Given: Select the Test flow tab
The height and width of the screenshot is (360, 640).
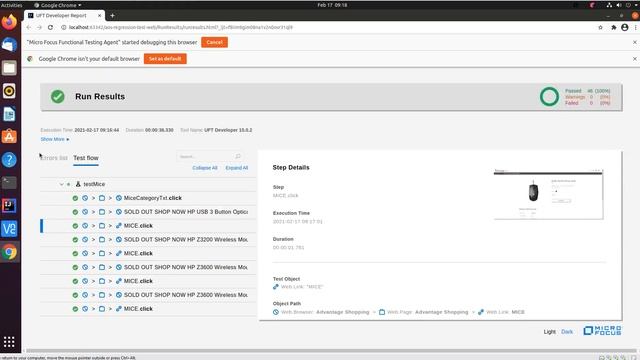Looking at the screenshot, I should (x=86, y=158).
